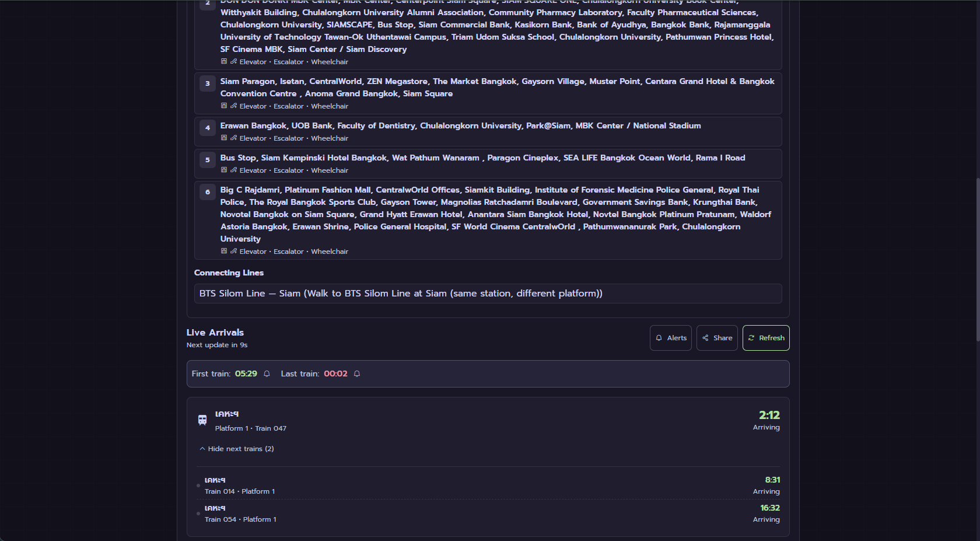The height and width of the screenshot is (541, 980).
Task: Refresh live arrivals
Action: [766, 338]
